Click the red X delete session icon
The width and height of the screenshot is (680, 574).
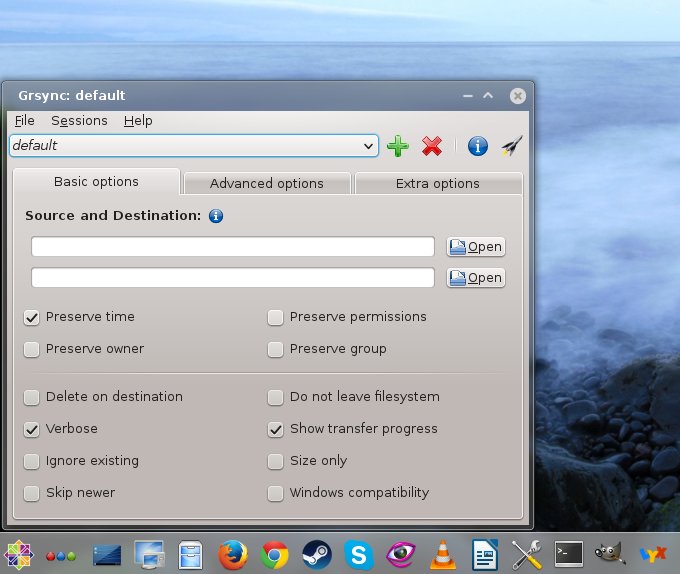432,146
